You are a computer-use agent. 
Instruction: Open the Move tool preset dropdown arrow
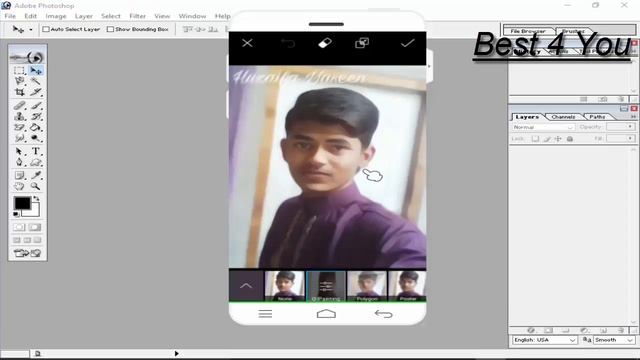coord(31,30)
